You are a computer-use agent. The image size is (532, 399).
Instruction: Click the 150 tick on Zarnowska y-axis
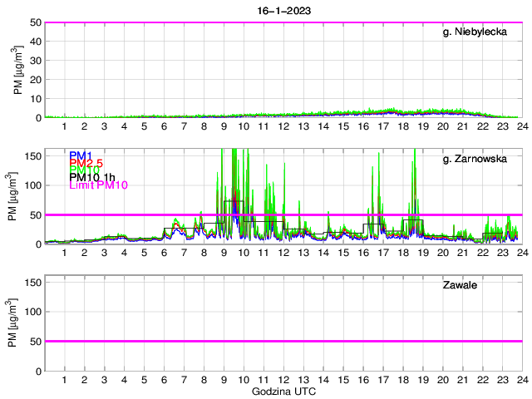click(31, 155)
